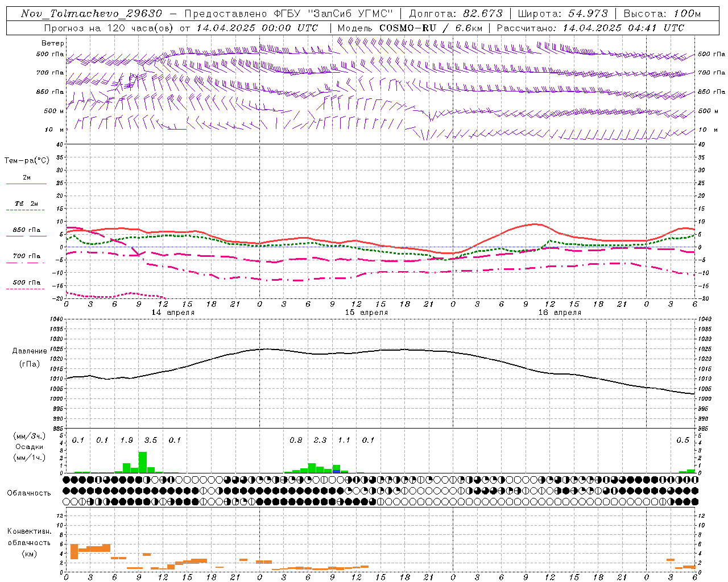Click the '14 апреля' date label
Viewport: 728px width, 582px height.
pos(173,313)
